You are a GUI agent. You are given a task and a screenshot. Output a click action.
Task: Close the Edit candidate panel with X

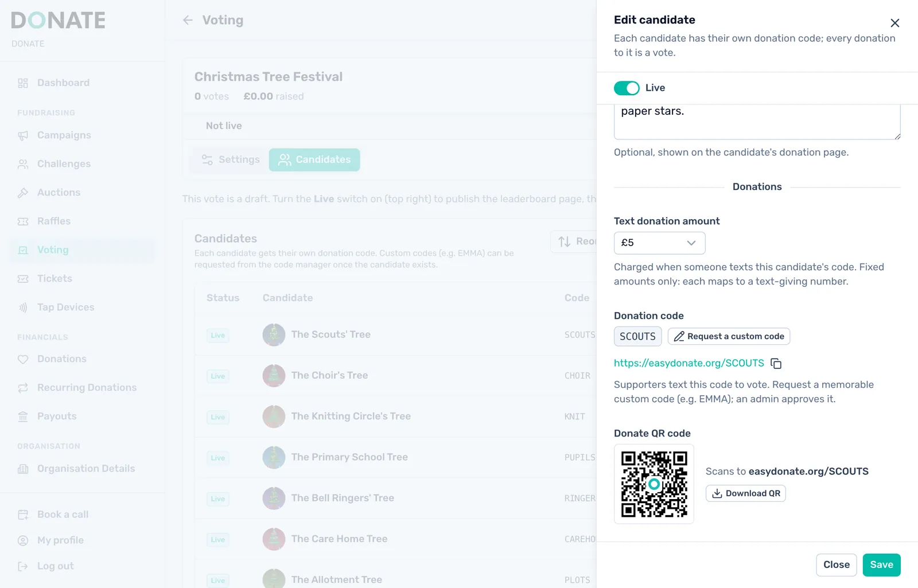click(894, 23)
